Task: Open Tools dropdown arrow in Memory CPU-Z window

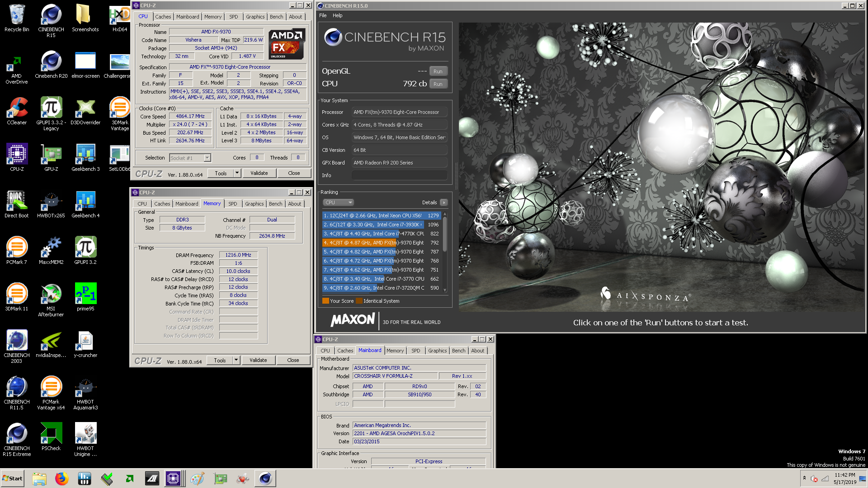Action: (x=236, y=360)
